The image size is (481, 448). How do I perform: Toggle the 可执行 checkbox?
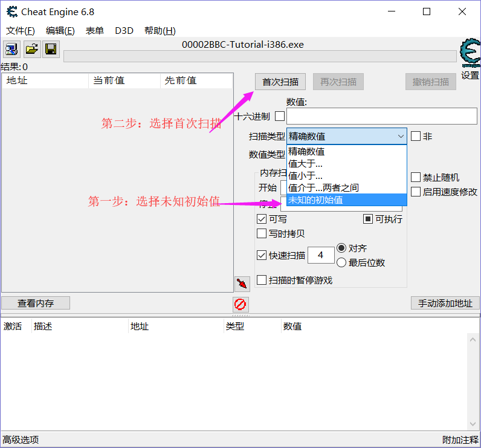coord(368,219)
